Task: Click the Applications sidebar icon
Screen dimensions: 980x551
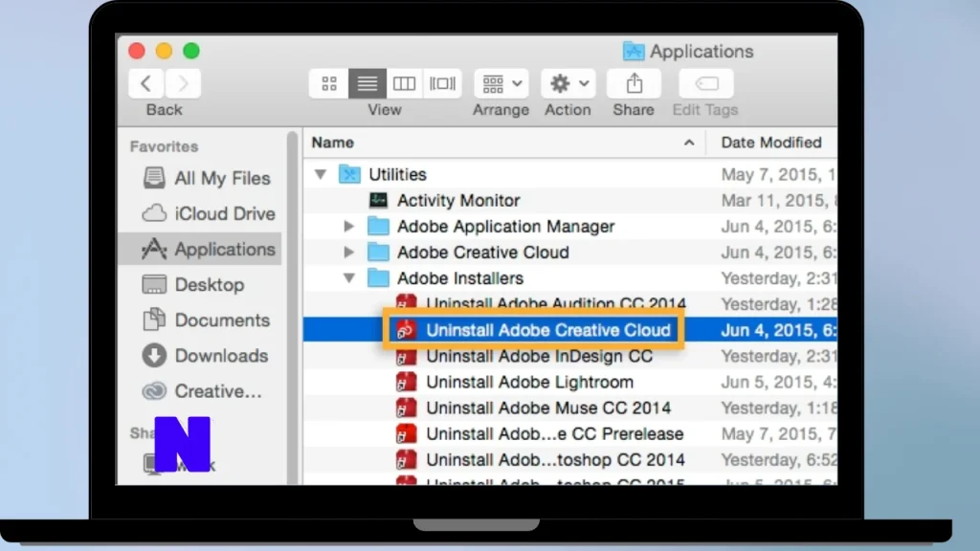Action: click(154, 249)
